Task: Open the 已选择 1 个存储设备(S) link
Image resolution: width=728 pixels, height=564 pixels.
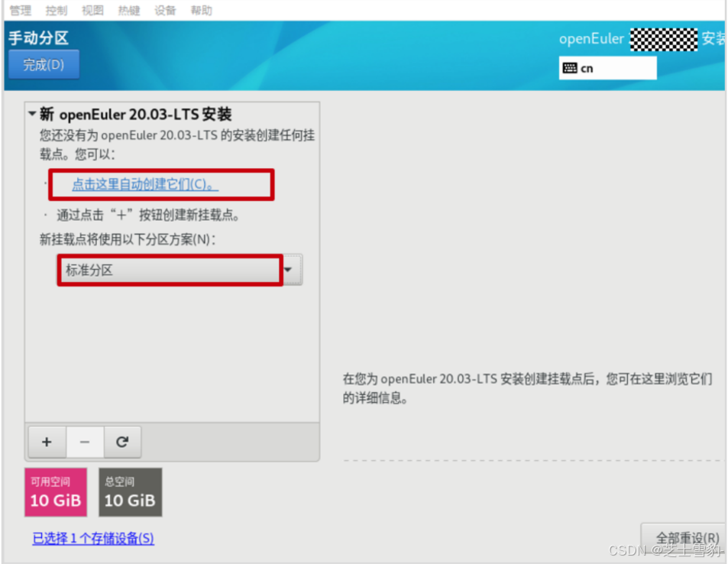Action: pos(93,539)
